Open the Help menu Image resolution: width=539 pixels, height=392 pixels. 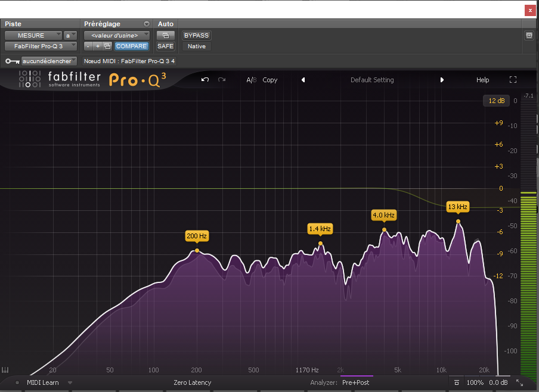click(482, 80)
